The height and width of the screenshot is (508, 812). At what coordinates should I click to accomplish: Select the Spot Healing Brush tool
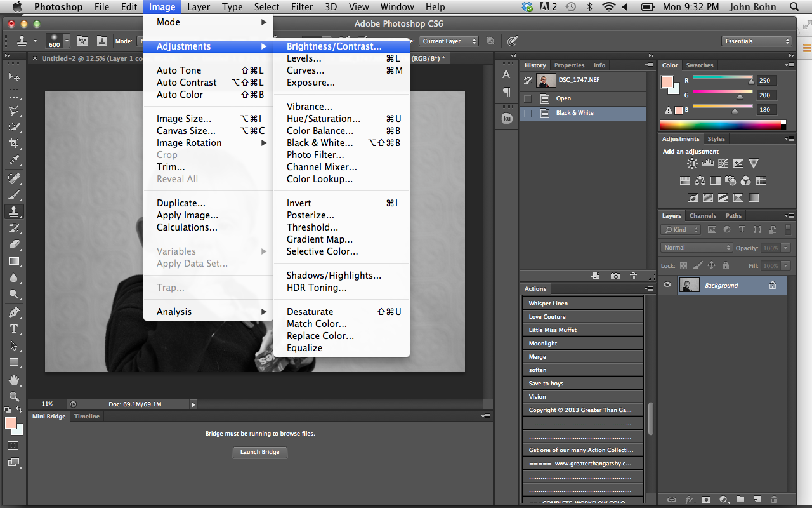[x=14, y=178]
